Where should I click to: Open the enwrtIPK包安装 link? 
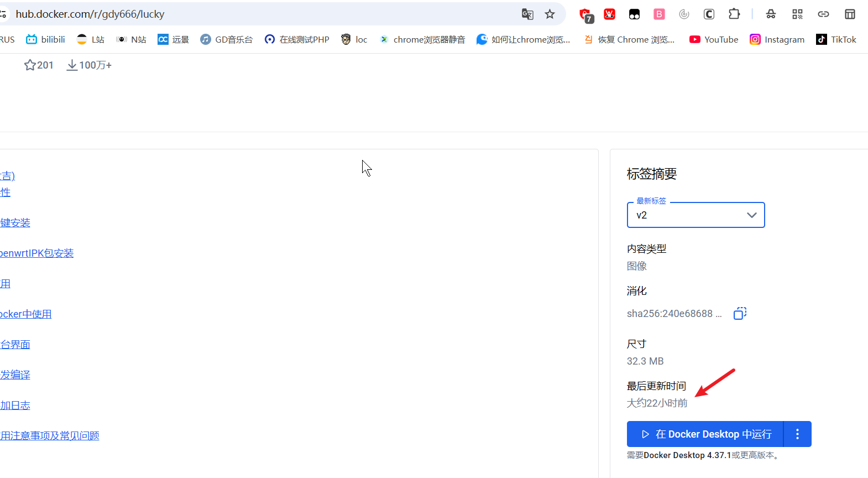[36, 253]
